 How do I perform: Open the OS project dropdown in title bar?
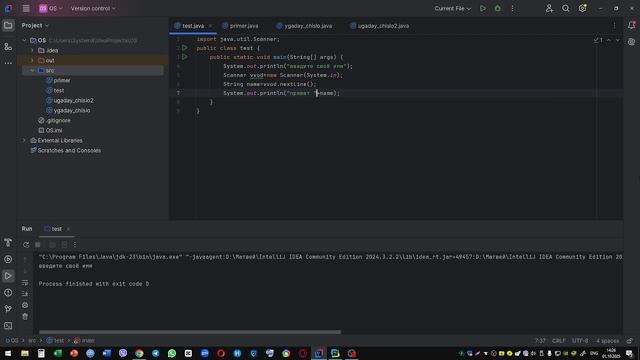pyautogui.click(x=51, y=8)
